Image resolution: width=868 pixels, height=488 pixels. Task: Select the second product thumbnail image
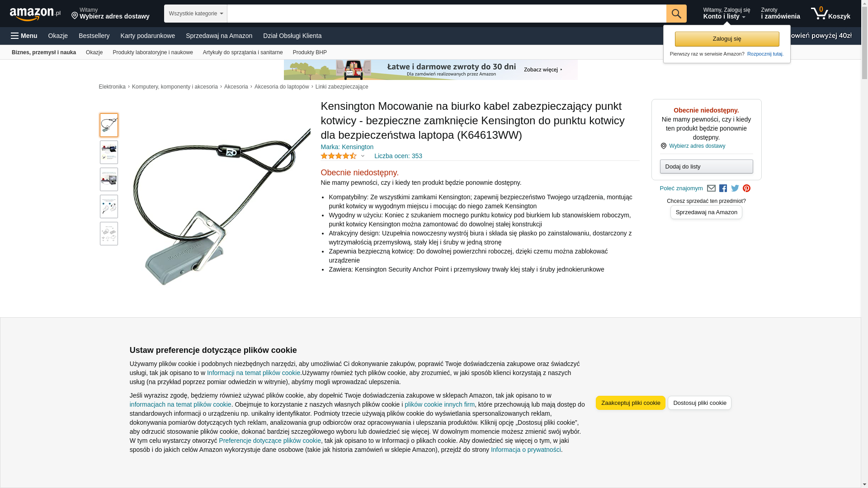109,152
